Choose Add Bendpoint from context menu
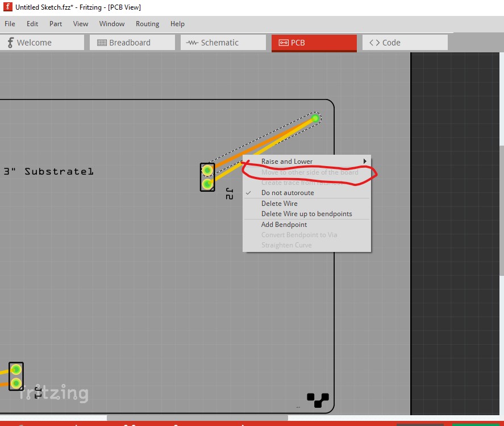Viewport: 504px width, 426px height. tap(307, 225)
